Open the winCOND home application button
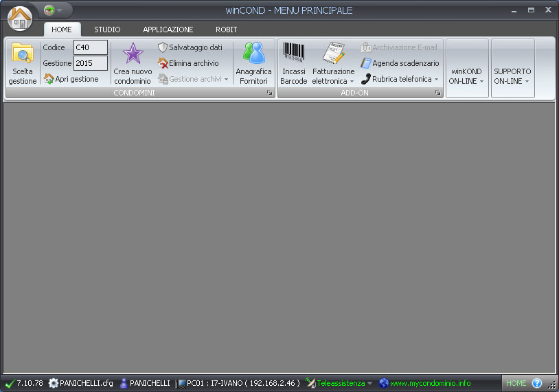Image resolution: width=559 pixels, height=392 pixels. coord(20,18)
